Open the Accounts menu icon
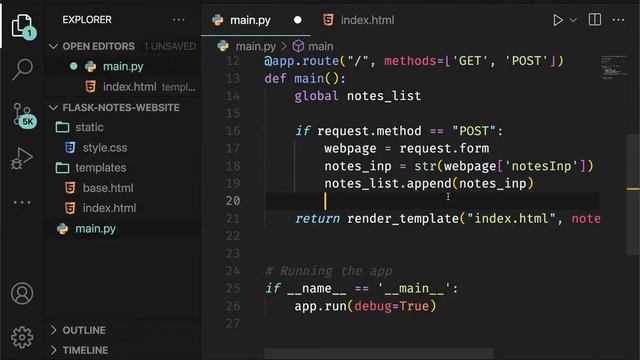The image size is (640, 360). pos(22,293)
